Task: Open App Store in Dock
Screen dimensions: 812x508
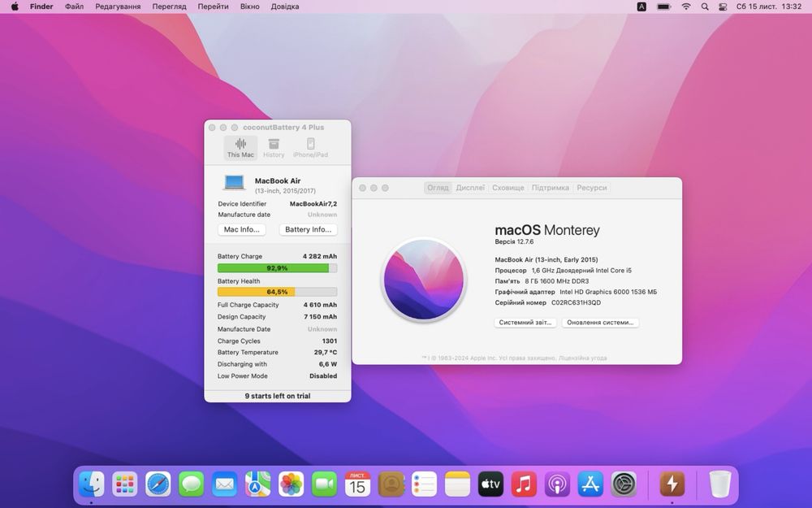Action: [590, 484]
